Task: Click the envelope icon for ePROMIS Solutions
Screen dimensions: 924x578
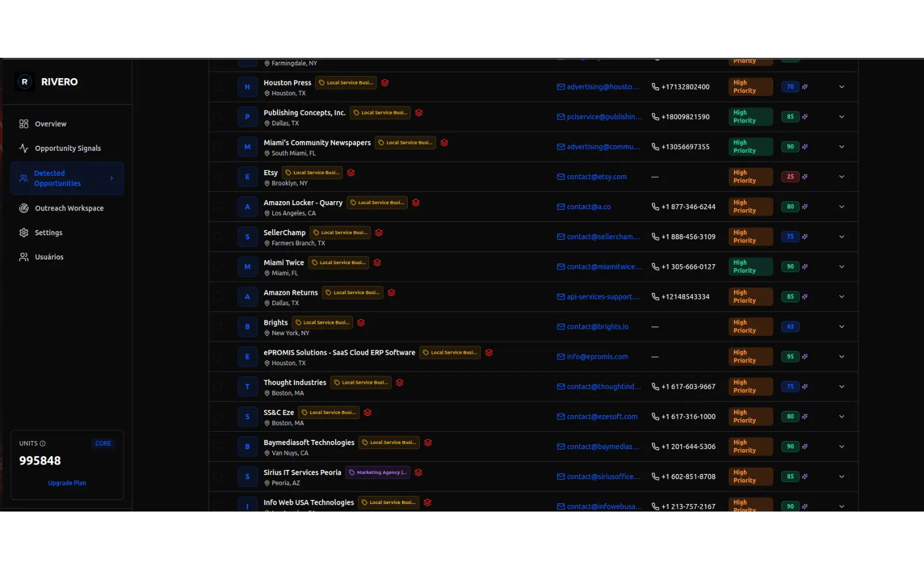Action: tap(561, 357)
